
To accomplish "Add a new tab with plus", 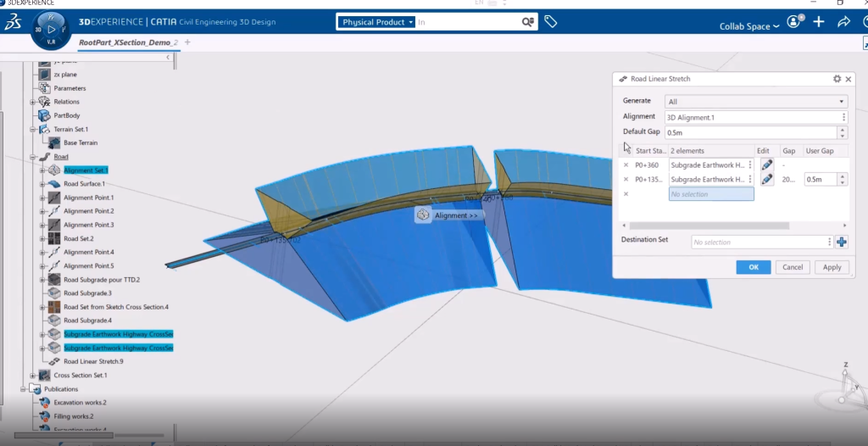I will pyautogui.click(x=187, y=42).
